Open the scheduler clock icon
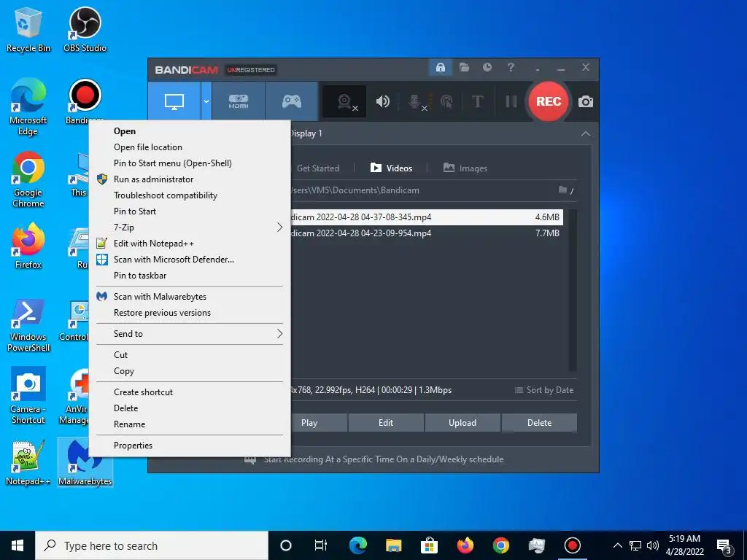 pyautogui.click(x=487, y=68)
